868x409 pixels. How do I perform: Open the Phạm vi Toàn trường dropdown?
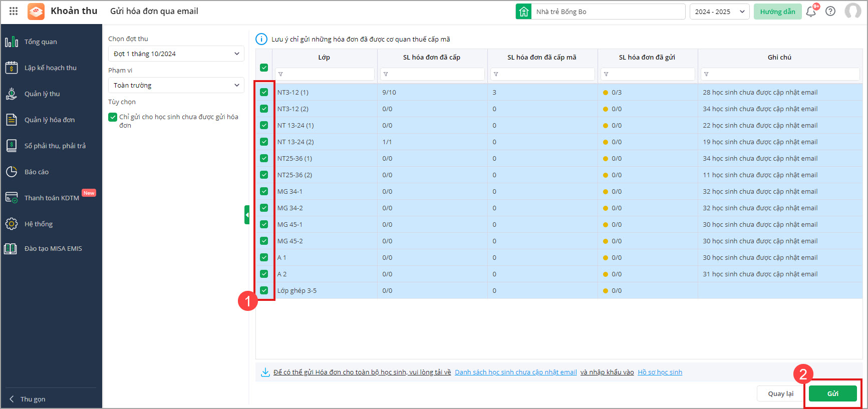pos(176,85)
